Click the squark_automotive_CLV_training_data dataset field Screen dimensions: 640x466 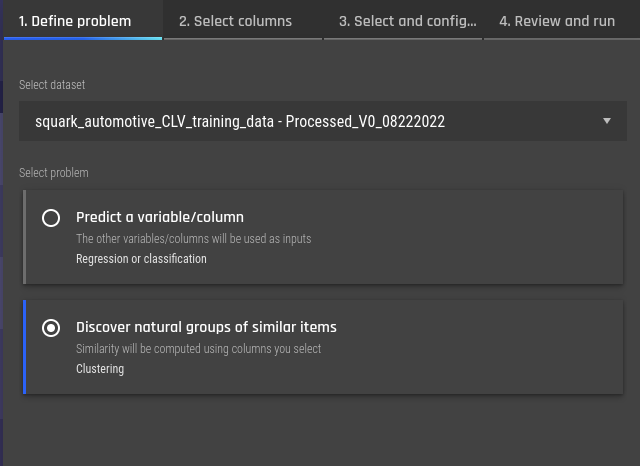(322, 121)
